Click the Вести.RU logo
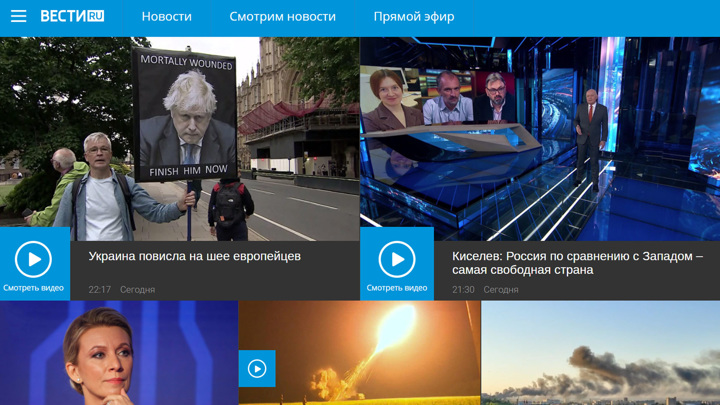Image resolution: width=720 pixels, height=405 pixels. [x=72, y=17]
